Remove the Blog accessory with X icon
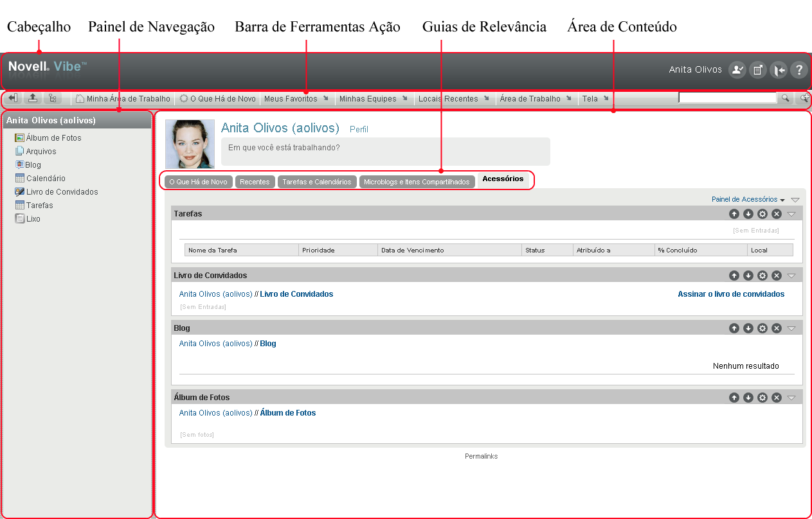The image size is (812, 519). (777, 328)
